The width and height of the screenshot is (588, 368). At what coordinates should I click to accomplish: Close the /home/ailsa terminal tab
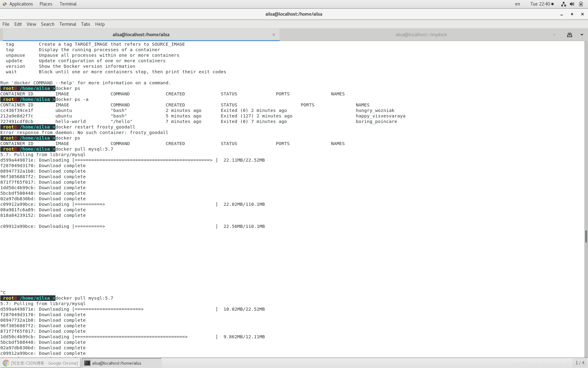click(274, 35)
